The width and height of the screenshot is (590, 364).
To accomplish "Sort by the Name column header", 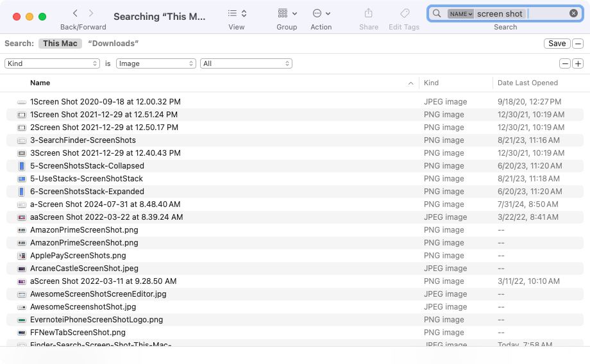I will click(40, 83).
